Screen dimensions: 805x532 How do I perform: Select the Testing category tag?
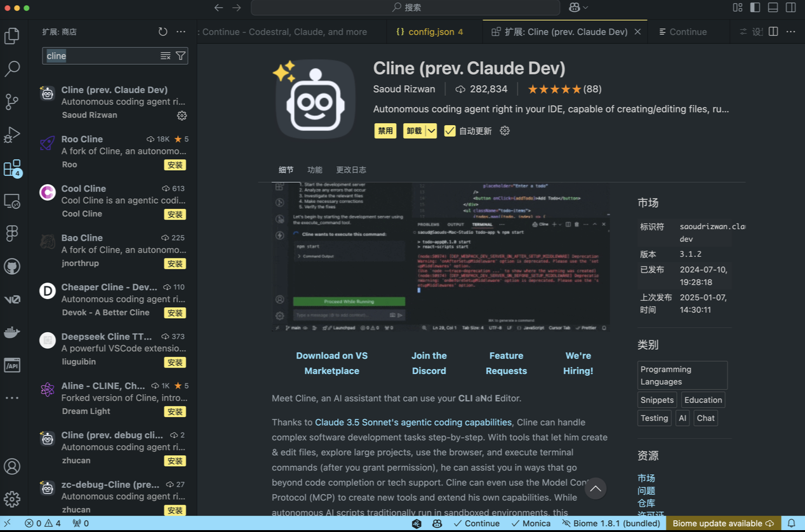(655, 418)
